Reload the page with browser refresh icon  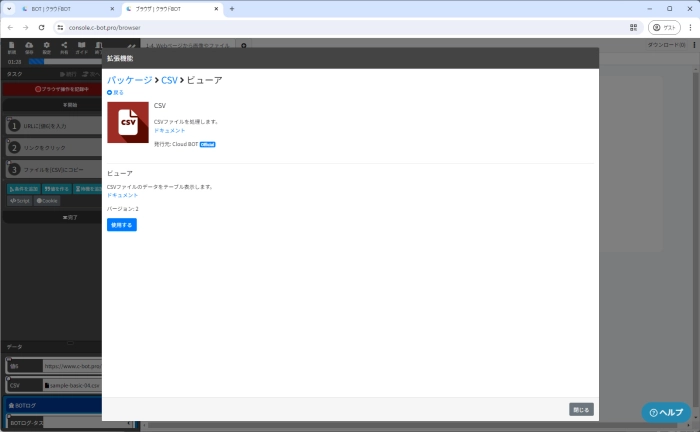pos(41,27)
